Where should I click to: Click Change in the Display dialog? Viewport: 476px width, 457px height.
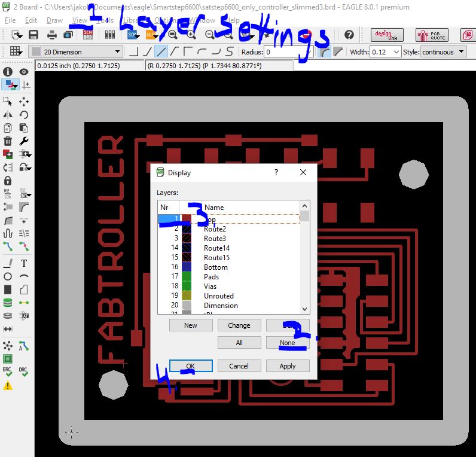[x=239, y=325]
